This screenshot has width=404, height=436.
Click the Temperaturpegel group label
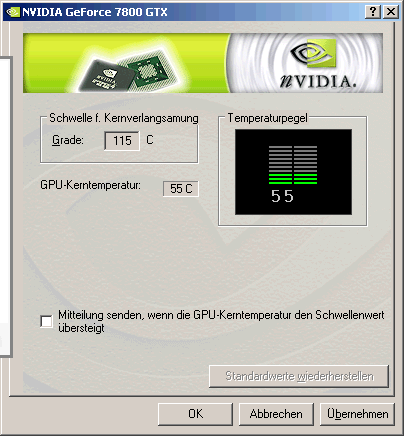point(267,118)
